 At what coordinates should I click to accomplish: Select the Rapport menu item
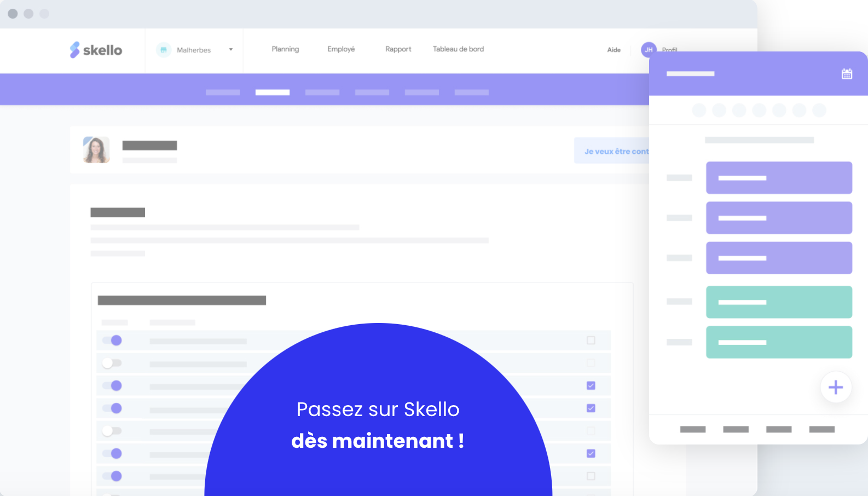pos(398,49)
